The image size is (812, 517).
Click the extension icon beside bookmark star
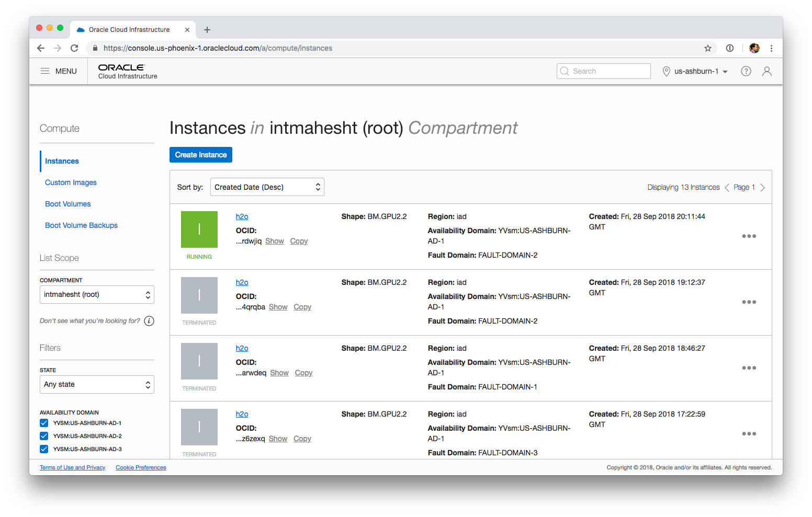point(730,48)
